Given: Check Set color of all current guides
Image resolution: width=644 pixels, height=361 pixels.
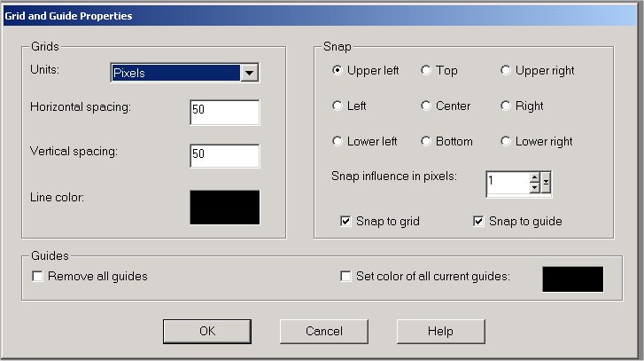Looking at the screenshot, I should [346, 276].
